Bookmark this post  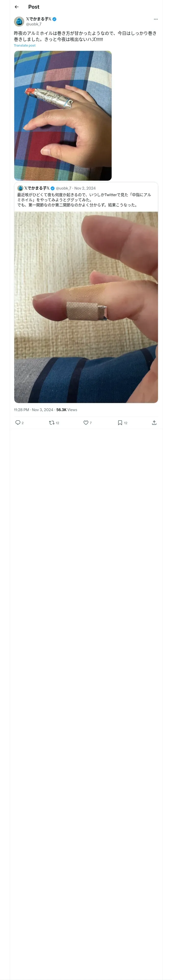pos(120,423)
